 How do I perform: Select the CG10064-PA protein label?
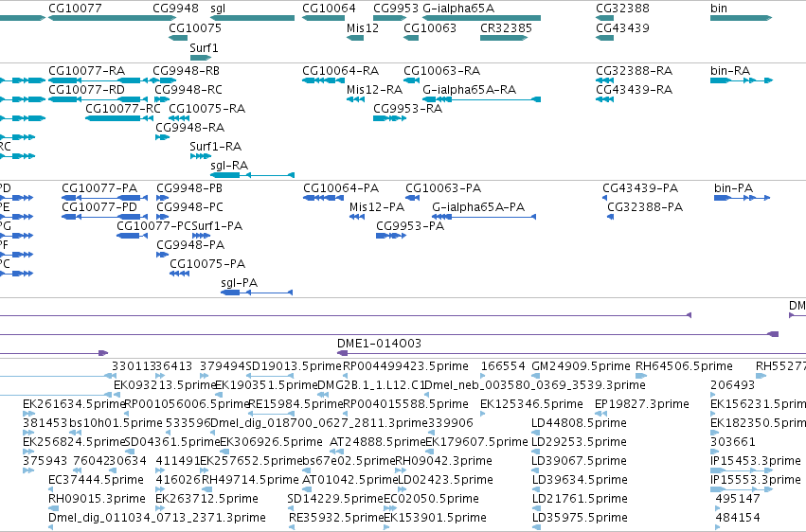tap(341, 188)
